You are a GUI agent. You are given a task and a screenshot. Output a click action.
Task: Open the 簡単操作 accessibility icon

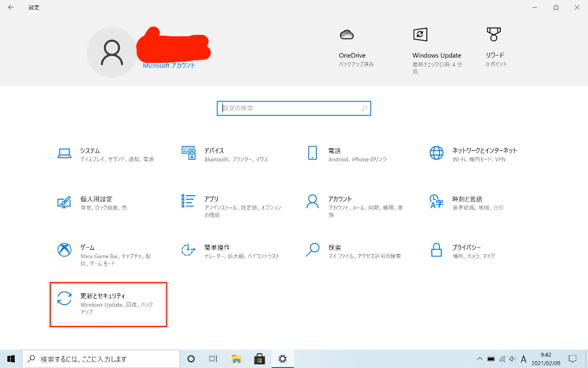pyautogui.click(x=189, y=250)
